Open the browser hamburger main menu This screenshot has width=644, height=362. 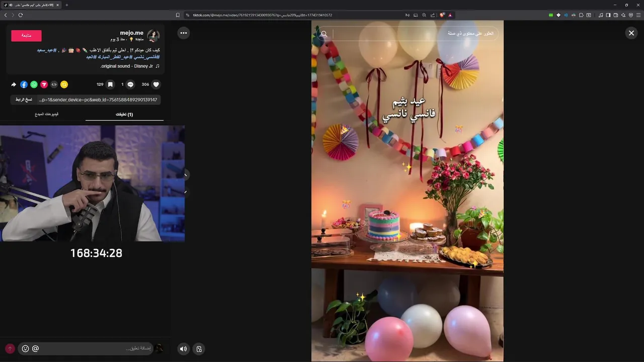coord(638,15)
